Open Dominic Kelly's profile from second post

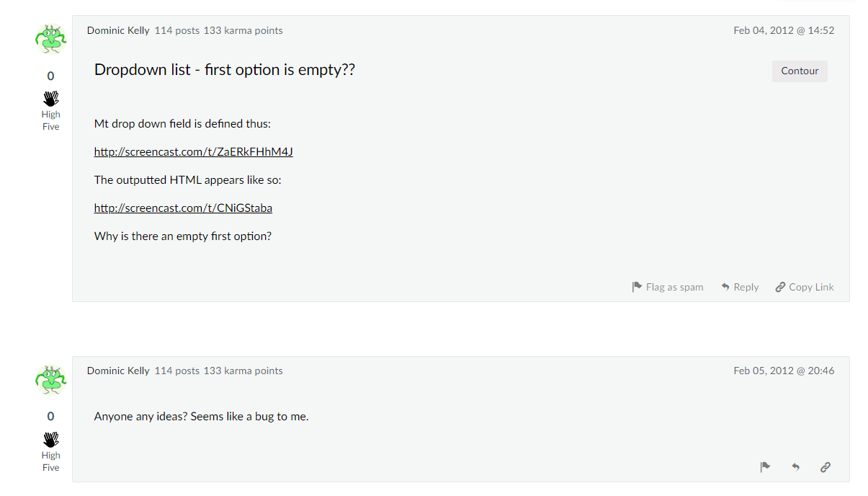118,371
